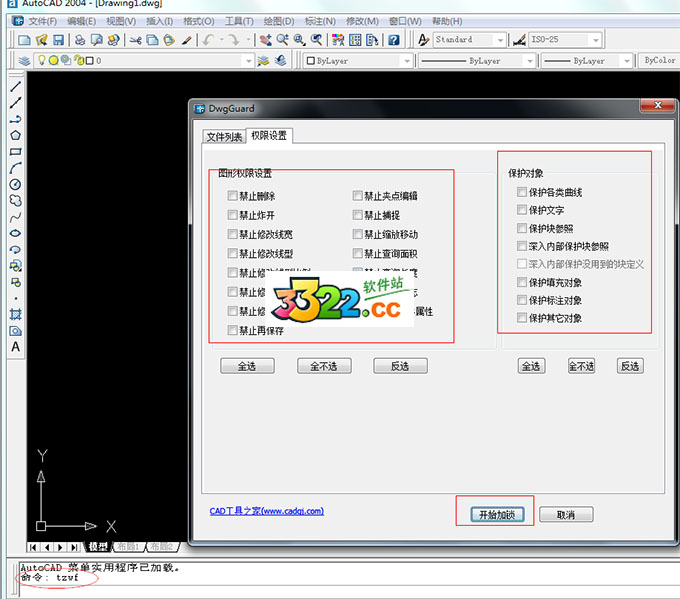Click the New drawing icon
Screen dimensions: 680x599
click(x=24, y=40)
